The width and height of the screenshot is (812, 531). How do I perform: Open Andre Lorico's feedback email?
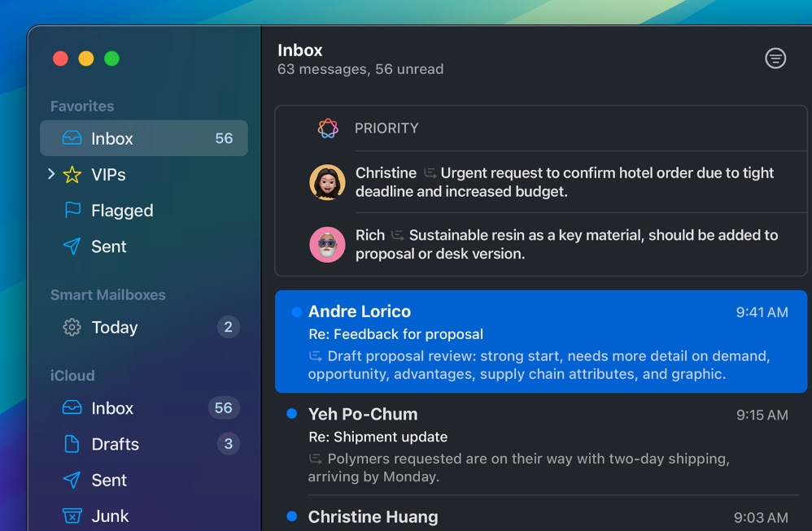[540, 342]
